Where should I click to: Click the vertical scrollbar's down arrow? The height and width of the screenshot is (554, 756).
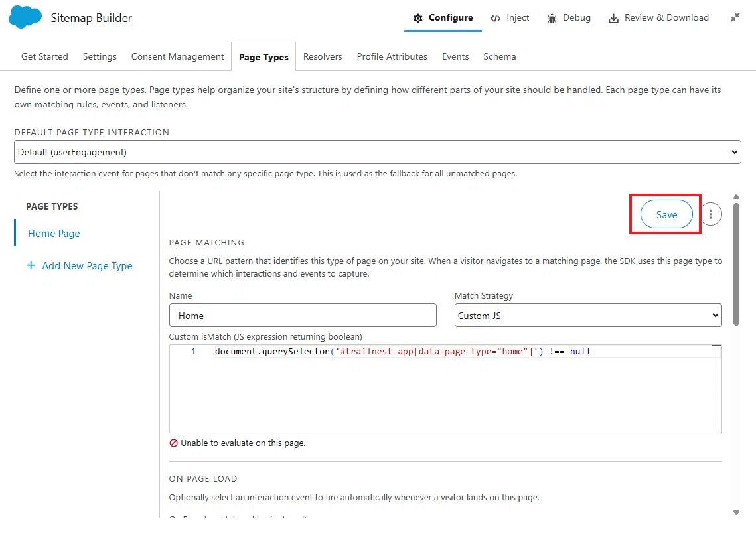coord(736,513)
